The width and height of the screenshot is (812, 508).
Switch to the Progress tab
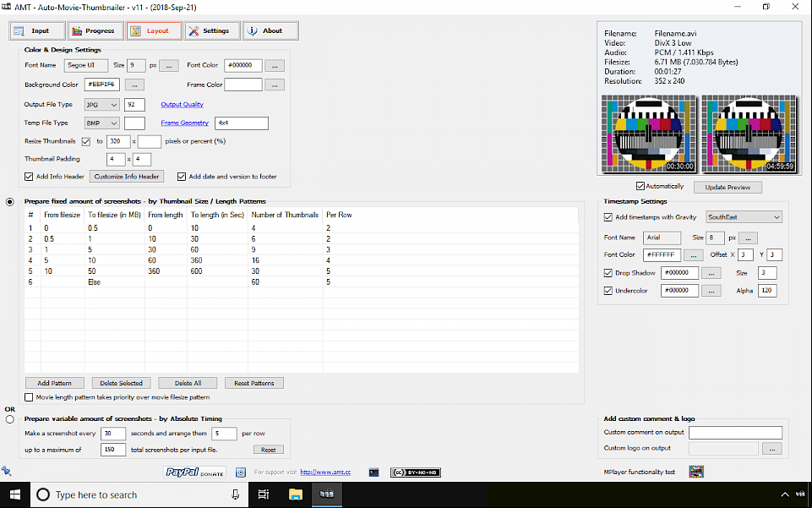(95, 31)
